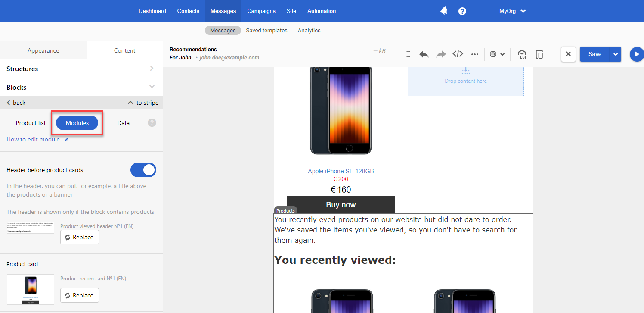Screen dimensions: 644x313
Task: Click the iPhone product image
Action: point(341,111)
